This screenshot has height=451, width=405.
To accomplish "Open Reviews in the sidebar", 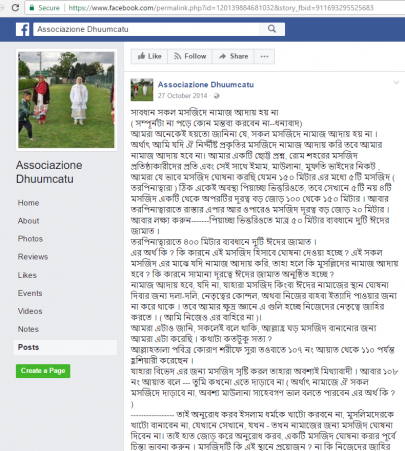I will point(33,257).
